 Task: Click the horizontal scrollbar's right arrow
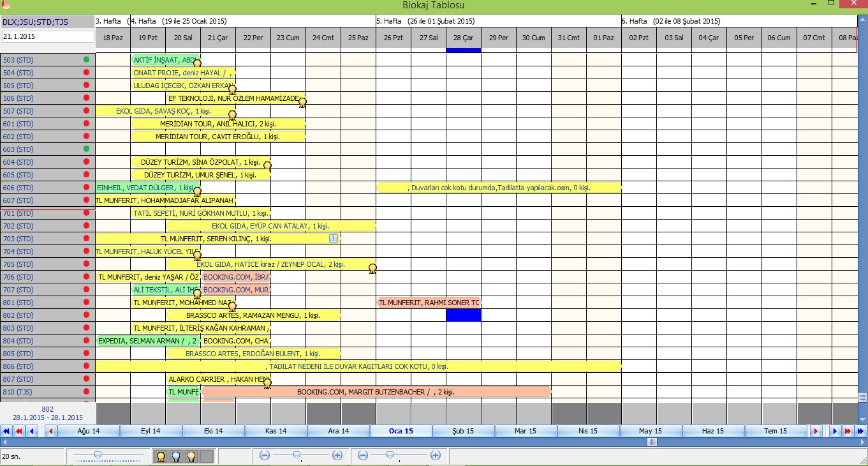click(864, 442)
